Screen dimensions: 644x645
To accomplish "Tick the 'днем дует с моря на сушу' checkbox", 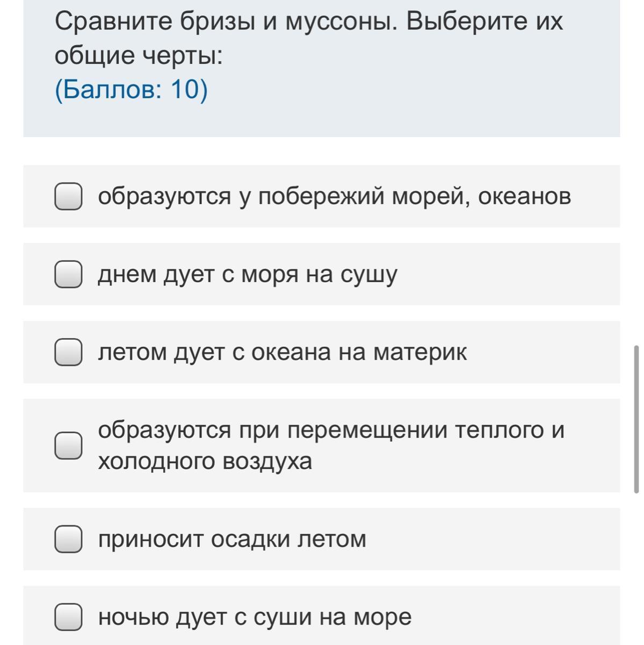I will pos(68,274).
